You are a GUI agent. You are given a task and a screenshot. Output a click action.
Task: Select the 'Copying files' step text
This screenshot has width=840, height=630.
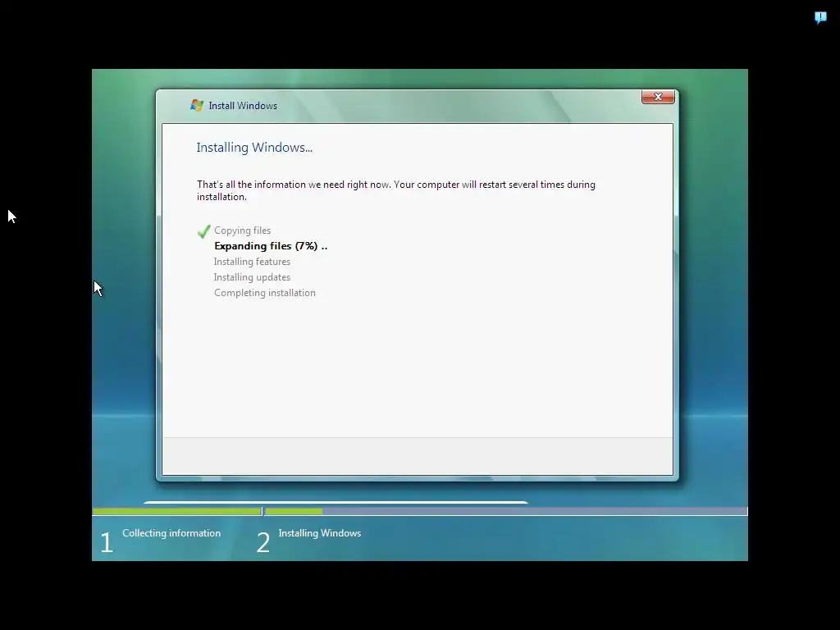[x=242, y=231]
